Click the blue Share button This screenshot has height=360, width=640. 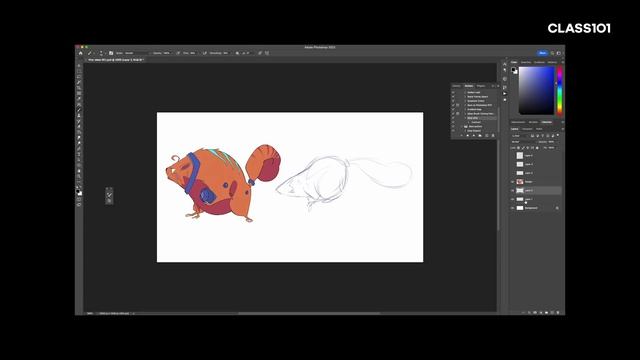[542, 53]
